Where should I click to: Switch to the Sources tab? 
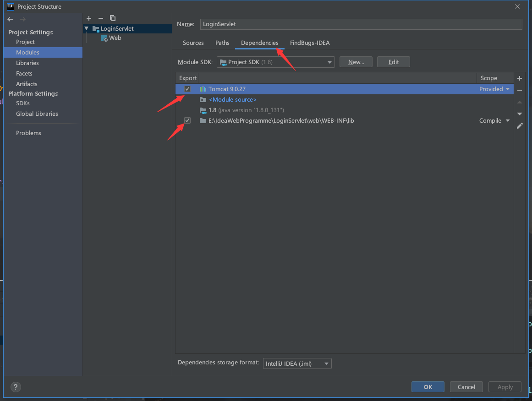[193, 43]
